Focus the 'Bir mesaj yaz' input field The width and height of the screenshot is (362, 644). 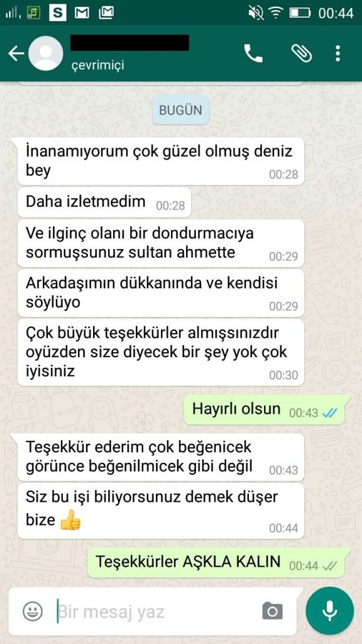click(x=156, y=611)
